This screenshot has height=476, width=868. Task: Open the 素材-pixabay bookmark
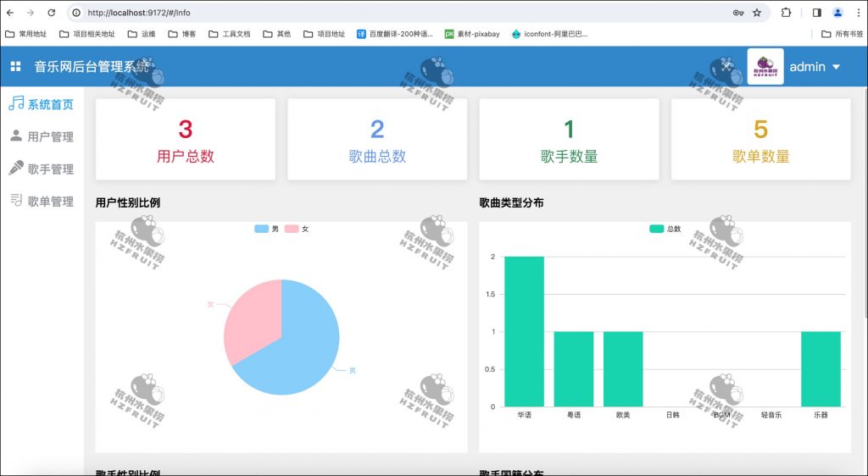coord(471,34)
